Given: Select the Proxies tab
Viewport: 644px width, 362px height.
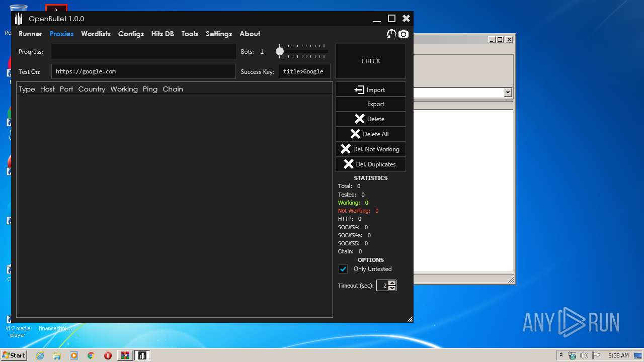Looking at the screenshot, I should pyautogui.click(x=61, y=34).
